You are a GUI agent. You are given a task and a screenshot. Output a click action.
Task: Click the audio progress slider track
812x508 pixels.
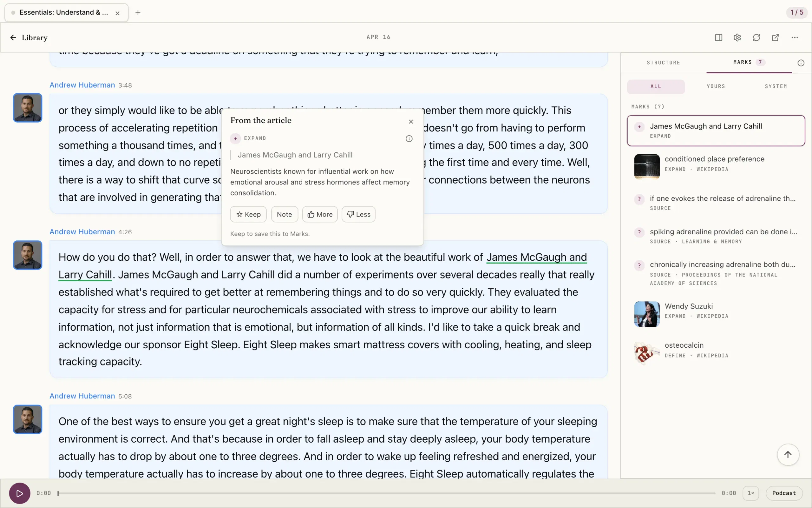coord(386,493)
